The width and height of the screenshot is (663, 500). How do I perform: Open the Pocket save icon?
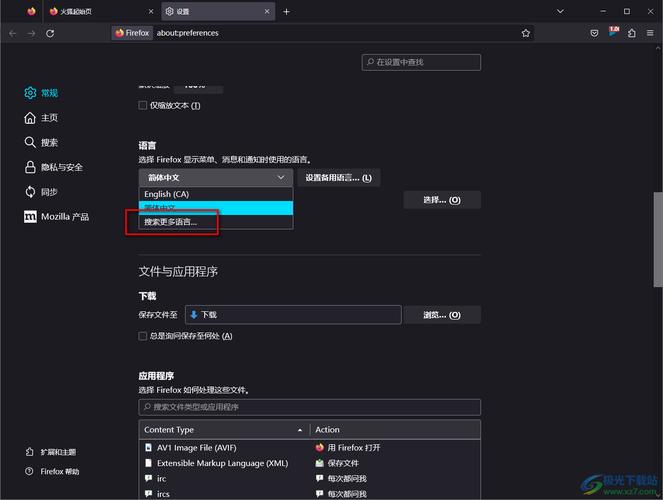(x=594, y=33)
